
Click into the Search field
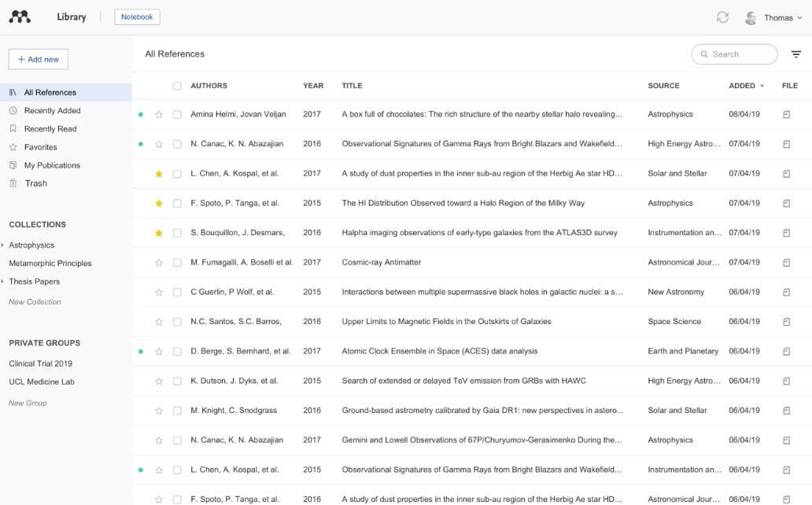[x=740, y=54]
